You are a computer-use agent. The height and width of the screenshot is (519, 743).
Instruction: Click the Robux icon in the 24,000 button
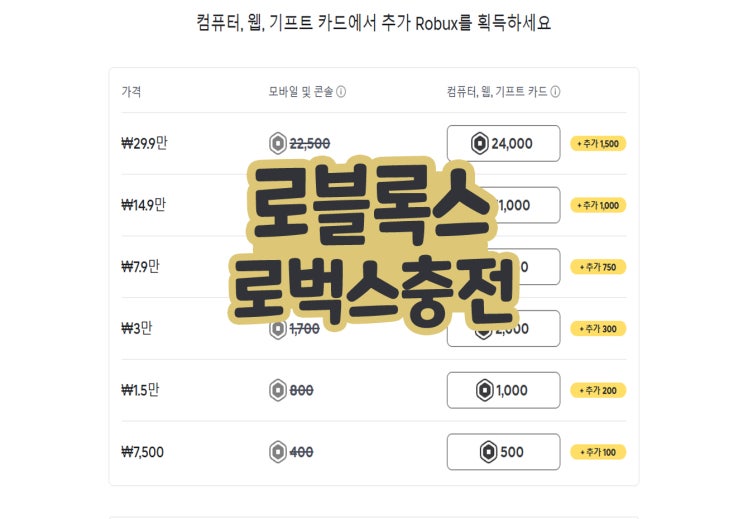(x=480, y=144)
